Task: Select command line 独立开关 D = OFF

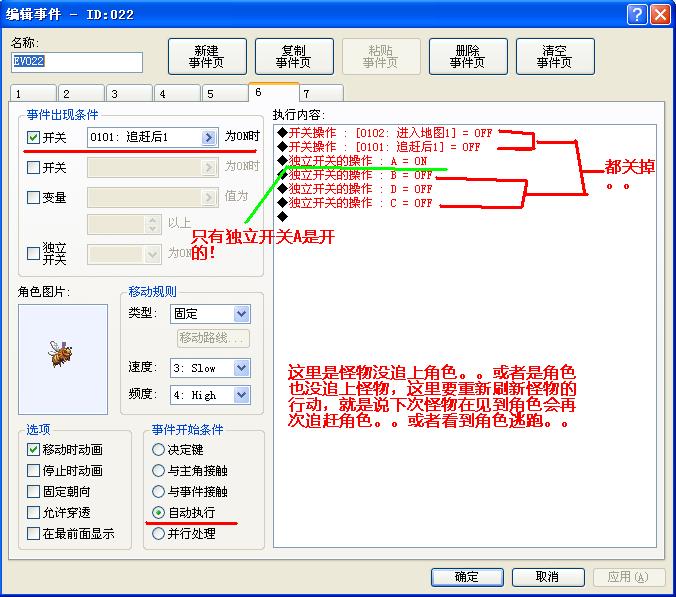Action: (355, 189)
